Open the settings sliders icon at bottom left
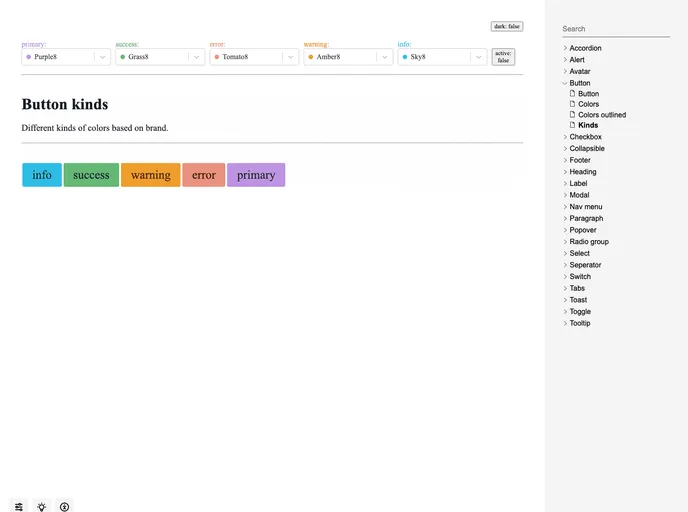The width and height of the screenshot is (688, 512). pyautogui.click(x=19, y=506)
